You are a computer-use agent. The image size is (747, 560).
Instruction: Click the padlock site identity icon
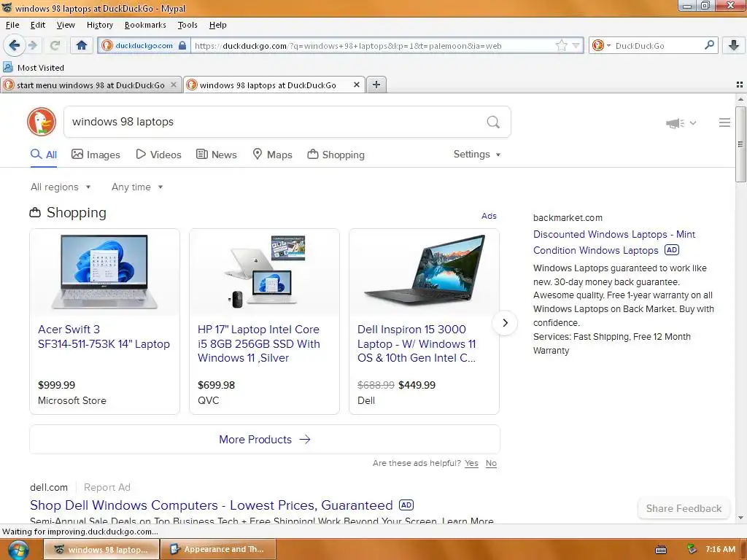[x=182, y=46]
